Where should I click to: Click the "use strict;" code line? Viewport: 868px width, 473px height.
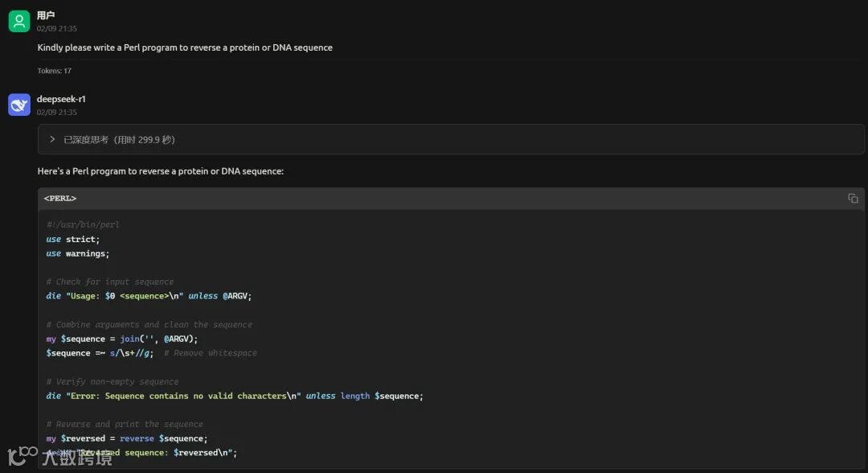click(73, 239)
